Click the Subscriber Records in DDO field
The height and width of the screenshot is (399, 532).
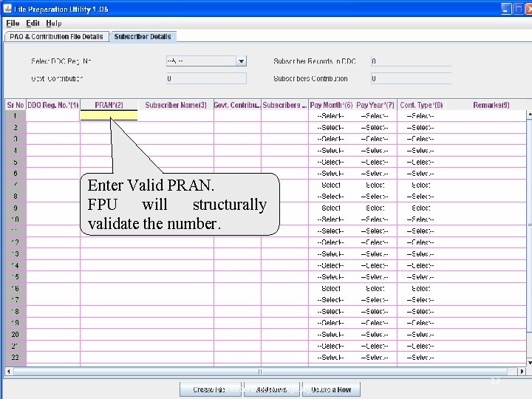click(x=411, y=61)
